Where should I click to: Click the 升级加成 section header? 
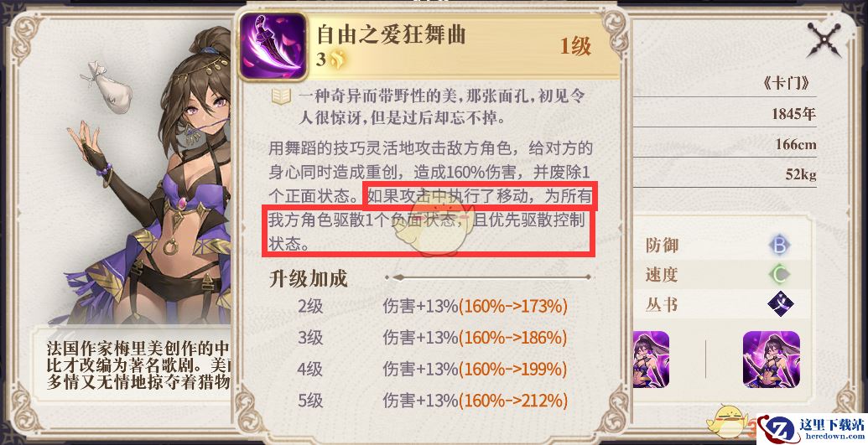coord(308,278)
